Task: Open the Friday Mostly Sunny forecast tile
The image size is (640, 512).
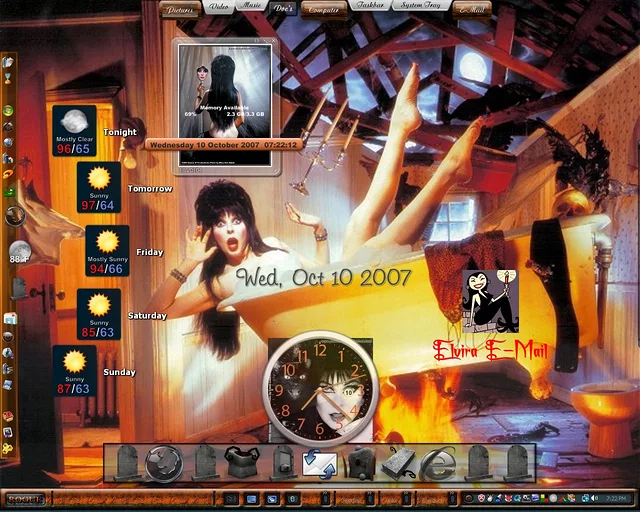Action: tap(106, 250)
